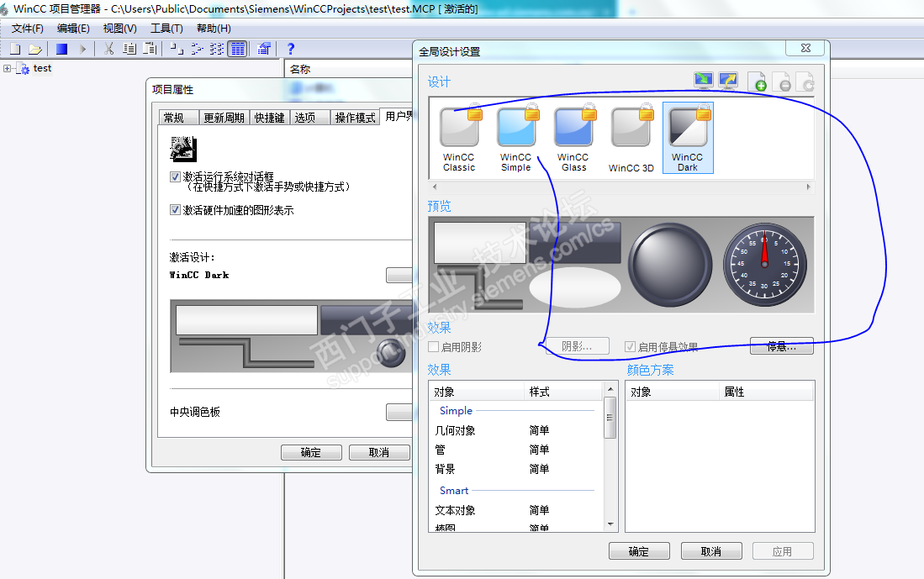Click the Smart group header
924x579 pixels.
[454, 491]
